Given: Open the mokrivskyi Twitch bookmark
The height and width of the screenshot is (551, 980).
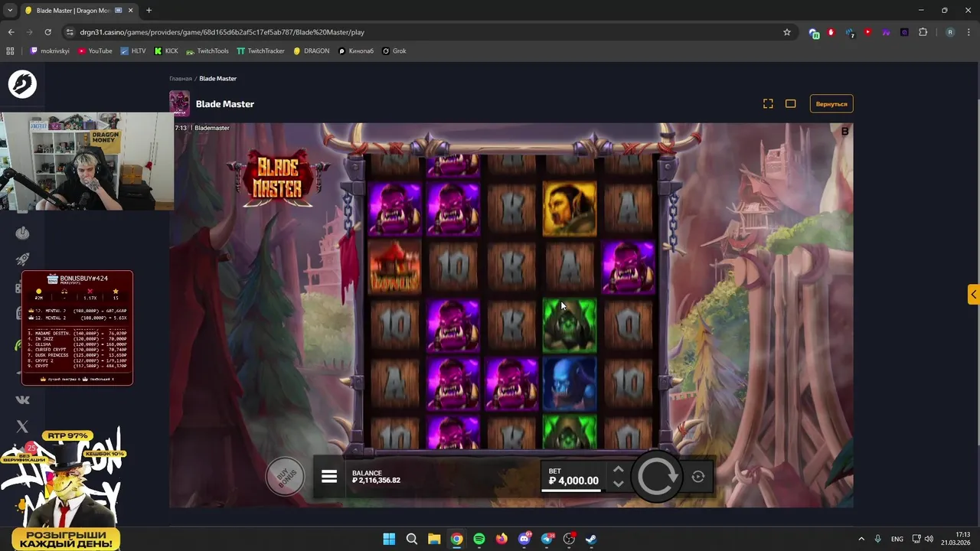Looking at the screenshot, I should click(x=50, y=51).
